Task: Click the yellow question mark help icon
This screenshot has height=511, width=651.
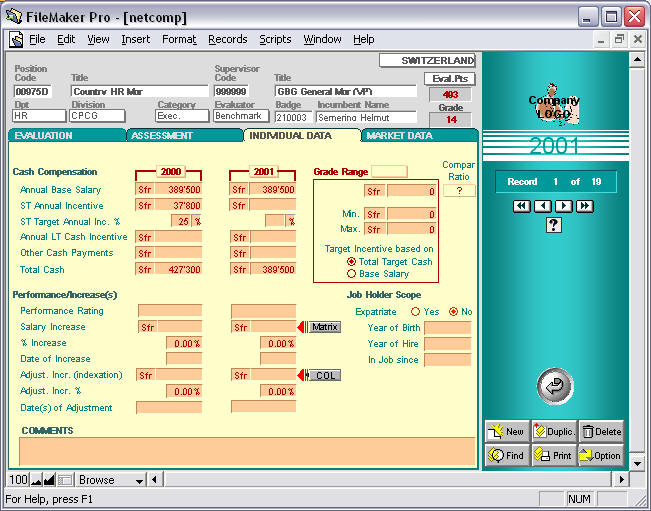Action: click(x=553, y=225)
